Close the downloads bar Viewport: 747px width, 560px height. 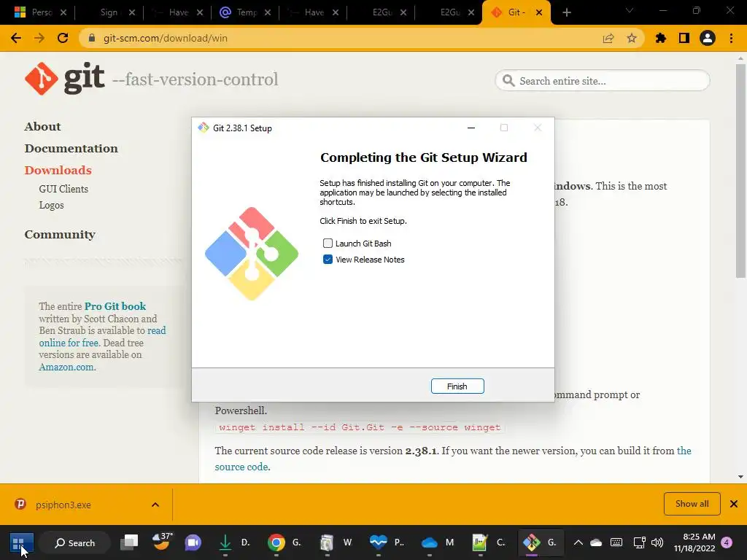coord(734,504)
